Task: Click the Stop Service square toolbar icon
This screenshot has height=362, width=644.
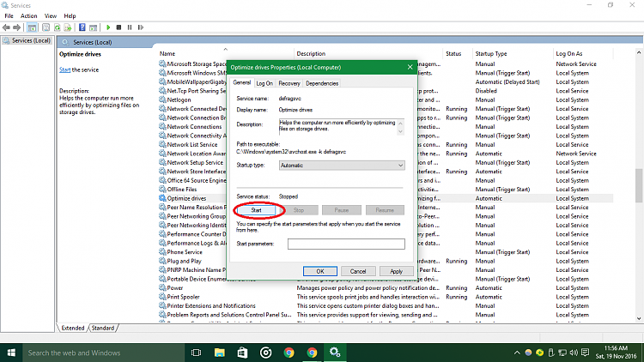Action: click(x=118, y=27)
